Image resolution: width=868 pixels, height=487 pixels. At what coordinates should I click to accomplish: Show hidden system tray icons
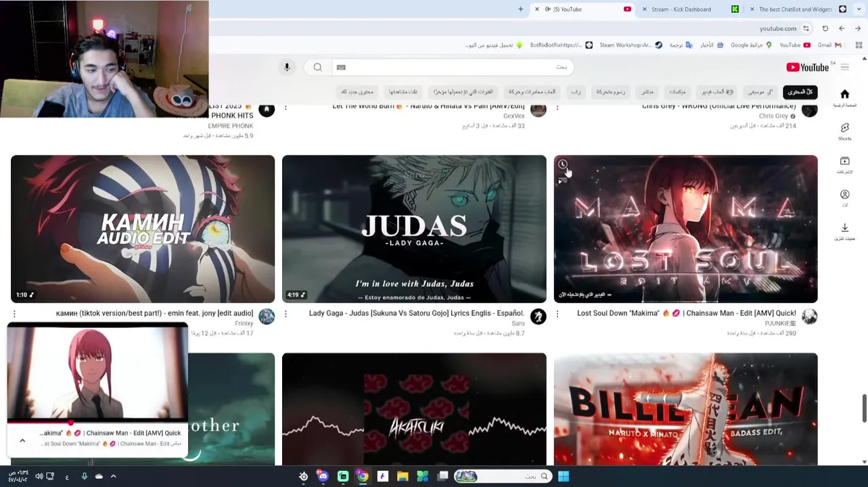click(x=113, y=476)
